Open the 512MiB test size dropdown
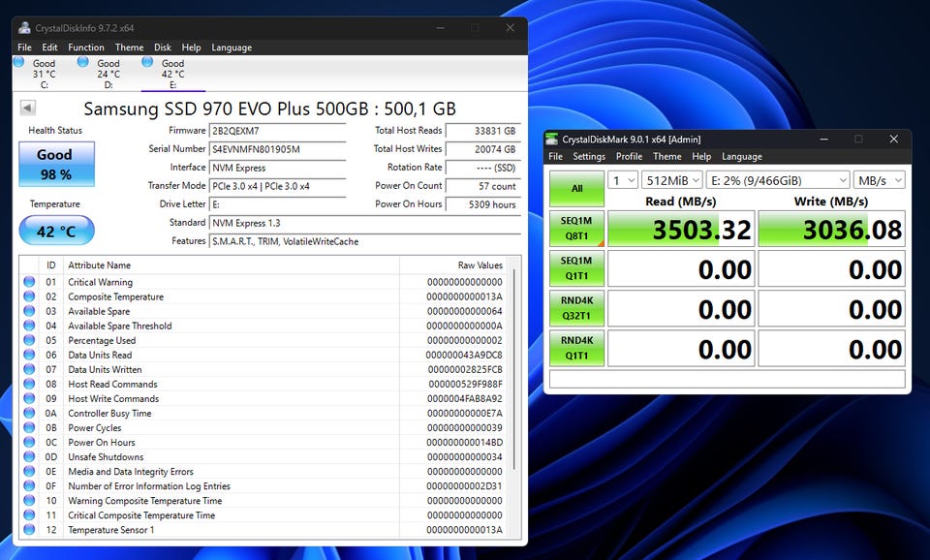 click(x=670, y=180)
